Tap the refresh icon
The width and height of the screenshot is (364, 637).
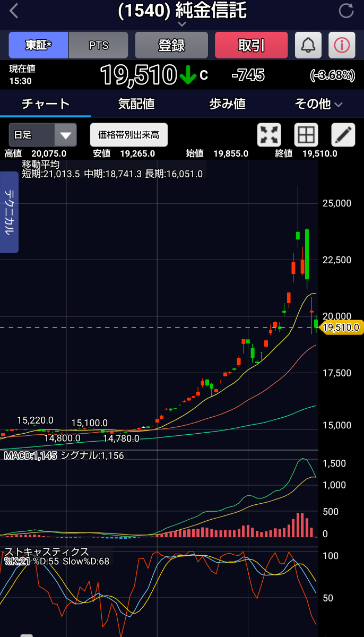pos(346,11)
